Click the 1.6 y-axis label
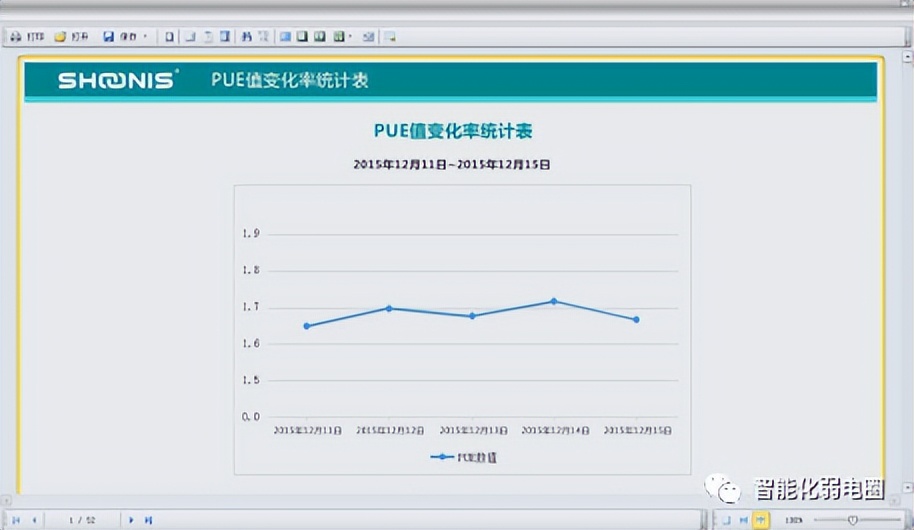 click(x=251, y=343)
